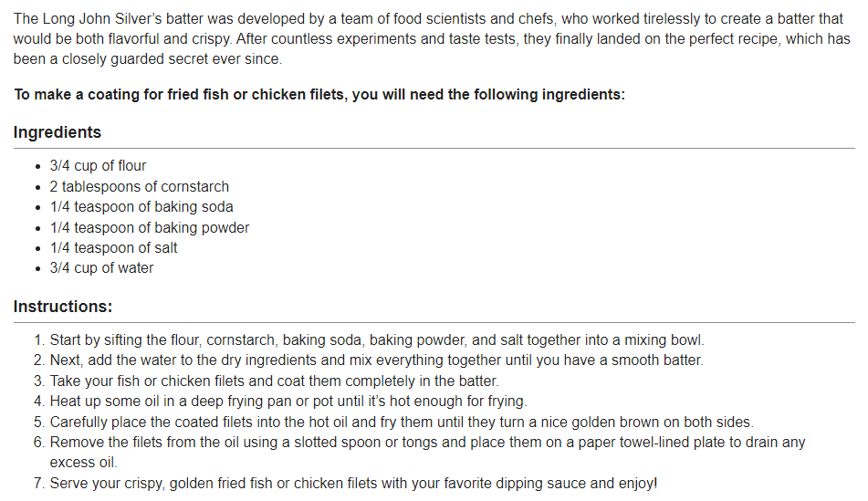The image size is (868, 501).
Task: Click the Ingredients heading
Action: click(x=58, y=132)
